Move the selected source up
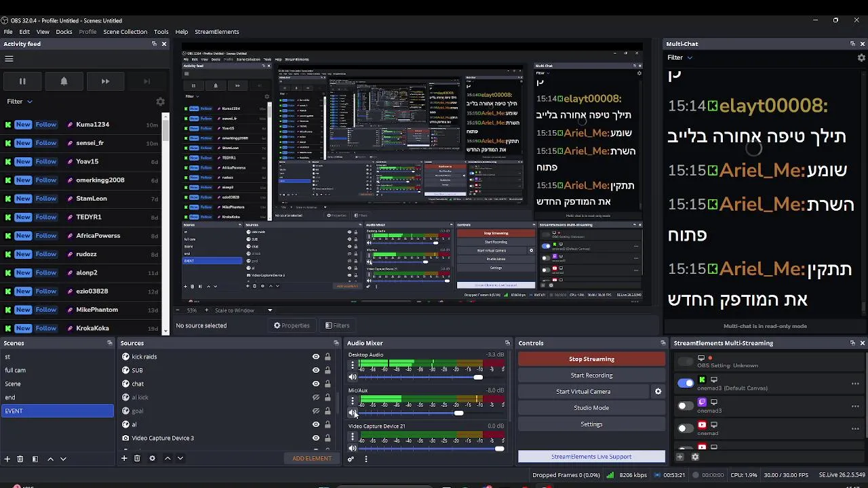Screen dimensions: 868x488 [167, 458]
